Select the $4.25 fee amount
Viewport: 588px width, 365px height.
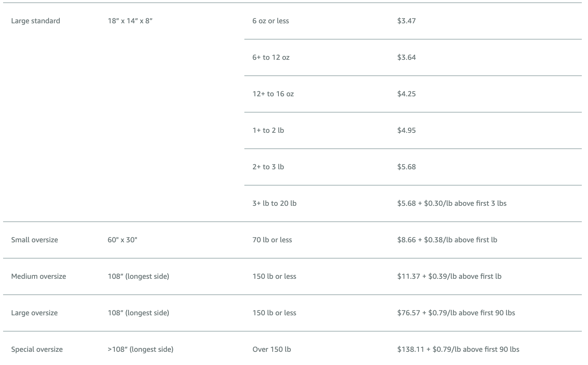(406, 94)
